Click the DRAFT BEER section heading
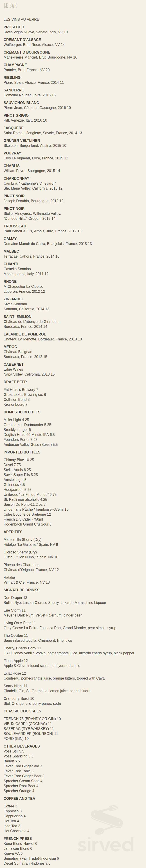Viewport: 146px width, 868px height. (15, 382)
